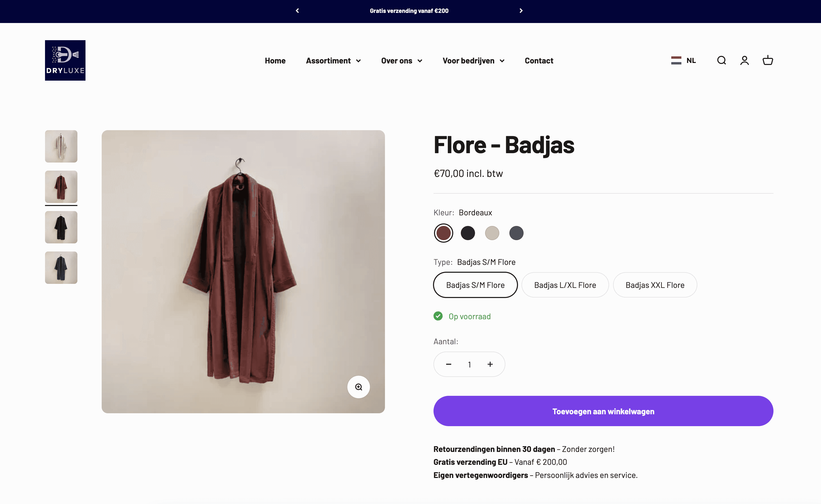Viewport: 821px width, 504px height.
Task: Decrease quantity with minus icon
Action: point(448,364)
